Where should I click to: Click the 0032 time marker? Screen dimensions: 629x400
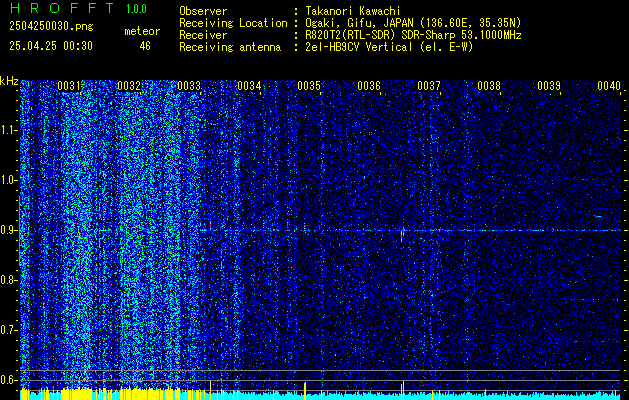[129, 86]
